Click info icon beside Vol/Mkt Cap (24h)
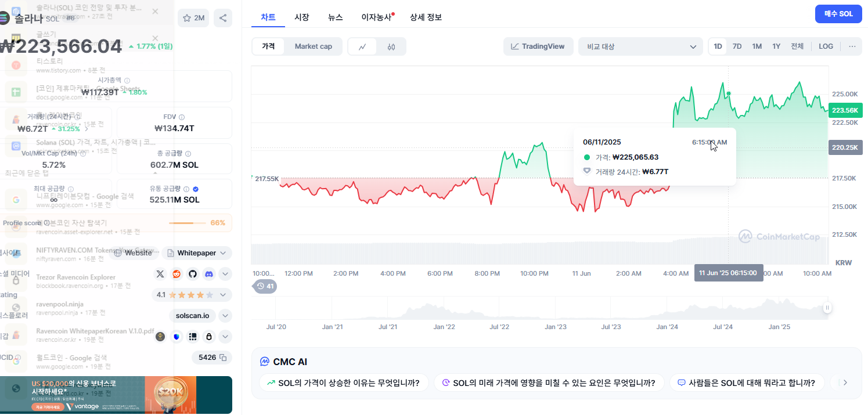Screen dimensions: 868x415 (x=82, y=154)
